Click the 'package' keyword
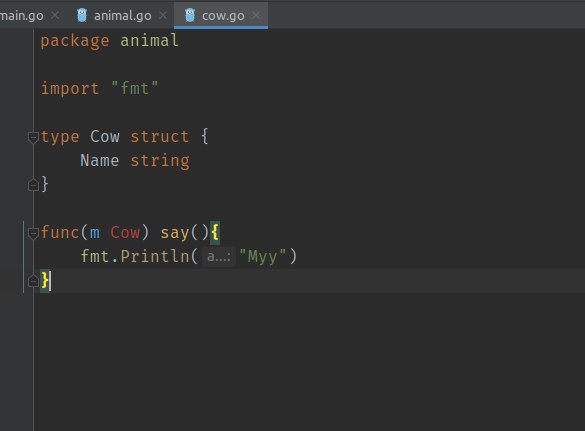585x431 pixels. point(75,41)
